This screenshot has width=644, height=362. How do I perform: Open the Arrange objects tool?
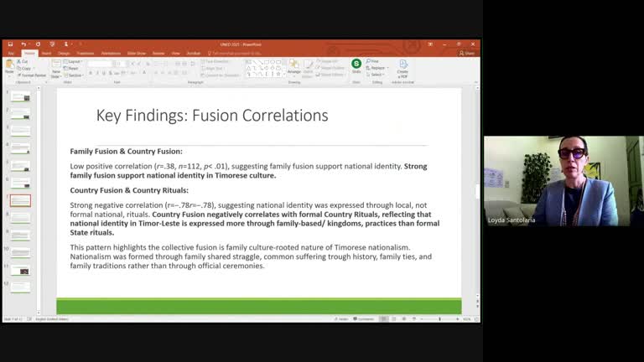point(293,67)
